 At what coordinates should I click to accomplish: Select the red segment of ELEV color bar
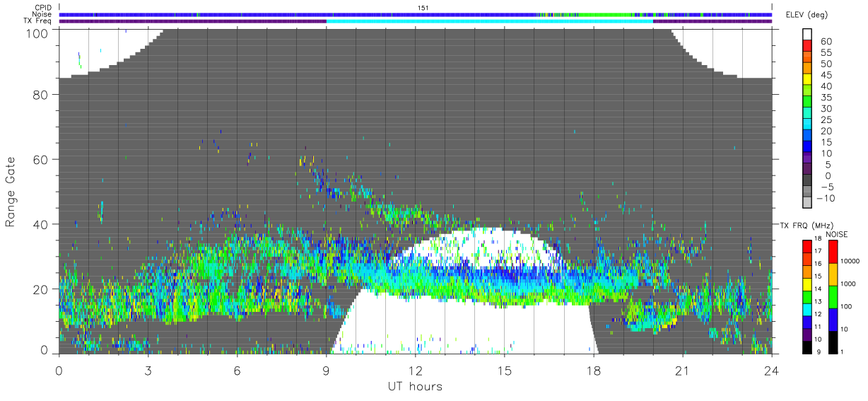tap(808, 47)
